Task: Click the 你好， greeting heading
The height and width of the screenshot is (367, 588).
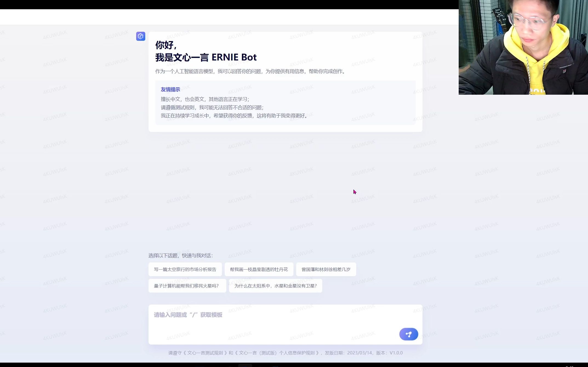Action: pos(166,45)
